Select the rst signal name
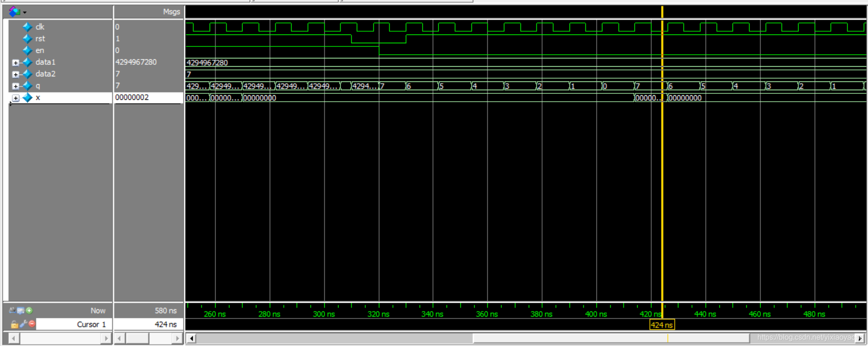Screen dimensions: 868x346 (x=41, y=39)
